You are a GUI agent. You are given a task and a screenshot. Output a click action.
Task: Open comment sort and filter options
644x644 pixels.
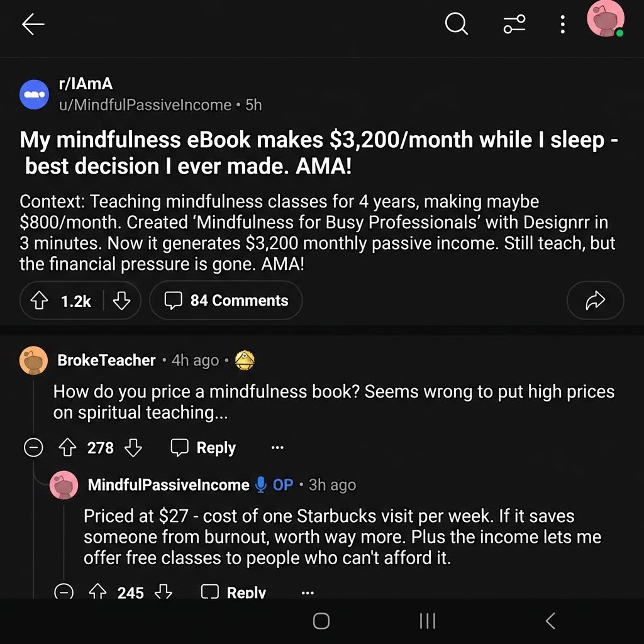coord(514,24)
